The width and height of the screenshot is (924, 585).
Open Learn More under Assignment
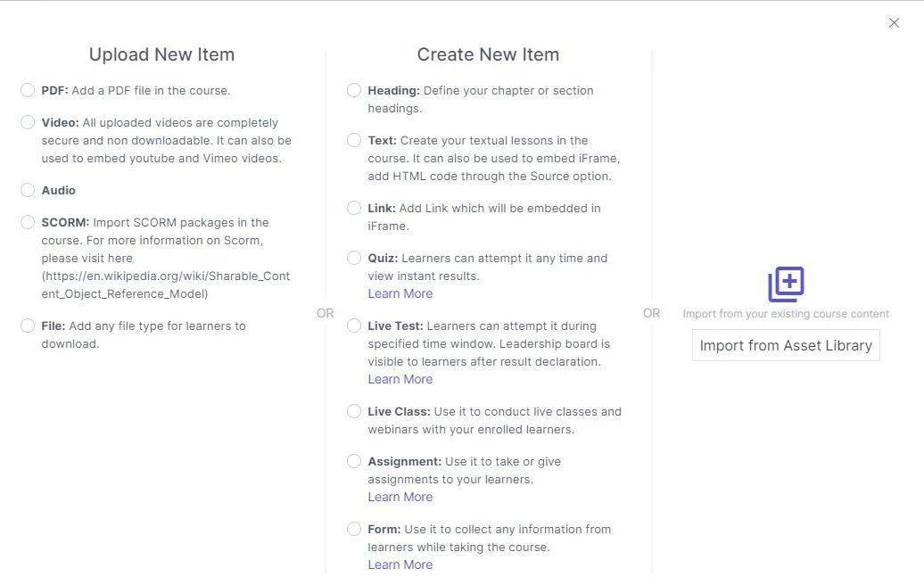coord(400,498)
